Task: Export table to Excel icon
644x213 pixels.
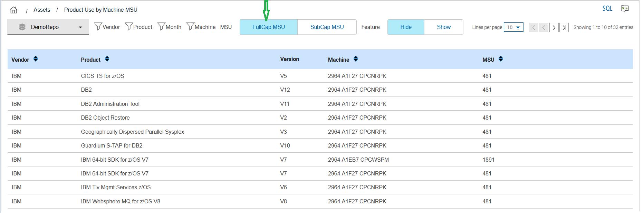Action: 624,8
